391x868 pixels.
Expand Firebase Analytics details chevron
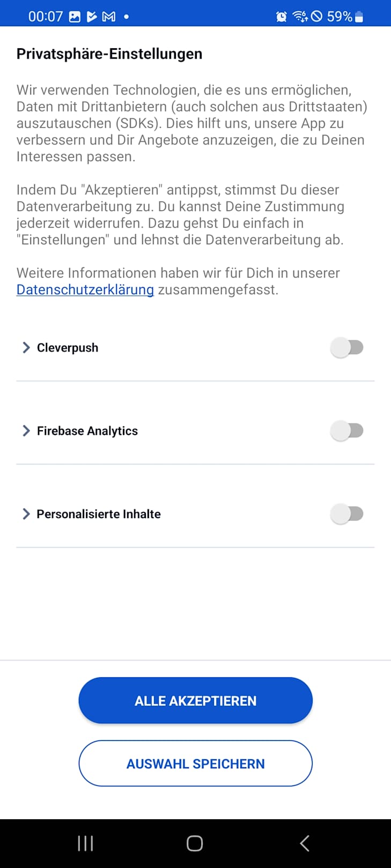pyautogui.click(x=26, y=431)
